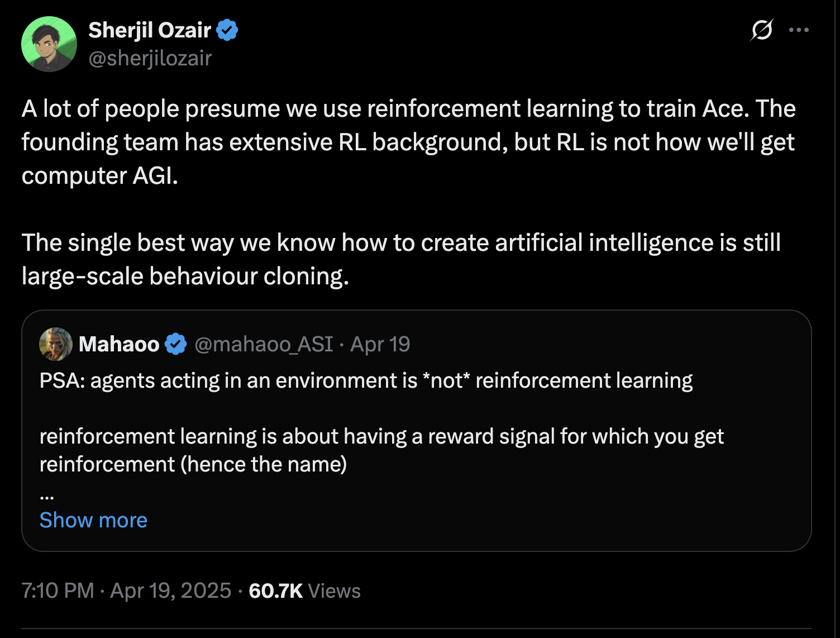
Task: Click the 60.7K Views count
Action: 304,591
